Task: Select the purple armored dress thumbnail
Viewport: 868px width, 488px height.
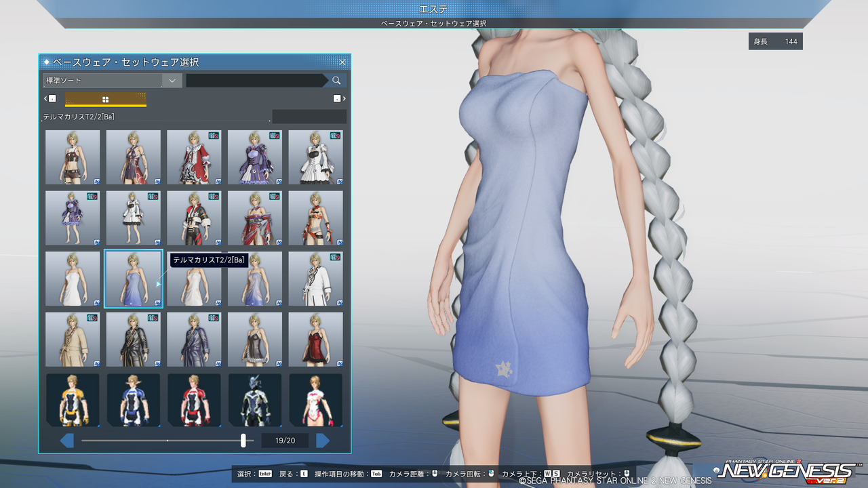Action: click(x=255, y=157)
